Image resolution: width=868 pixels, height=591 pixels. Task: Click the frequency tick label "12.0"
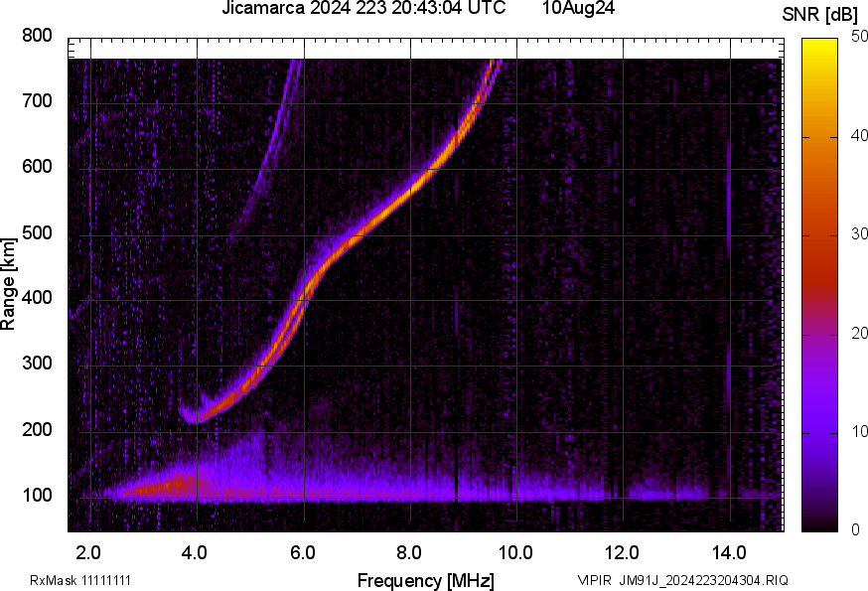coord(623,553)
